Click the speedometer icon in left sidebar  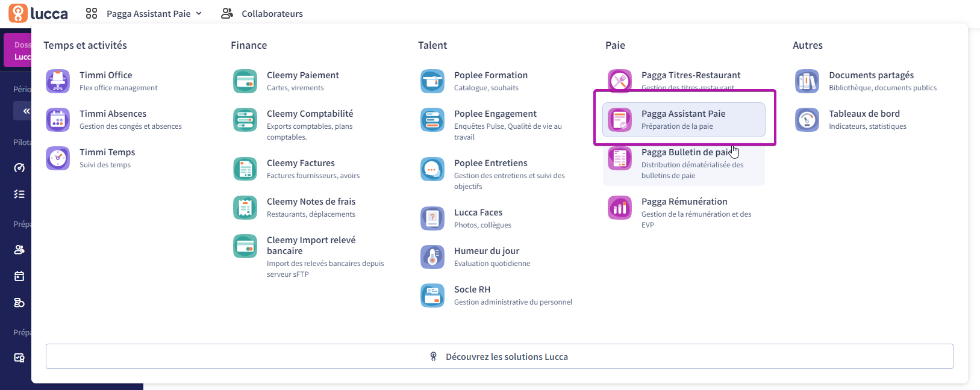pos(19,167)
